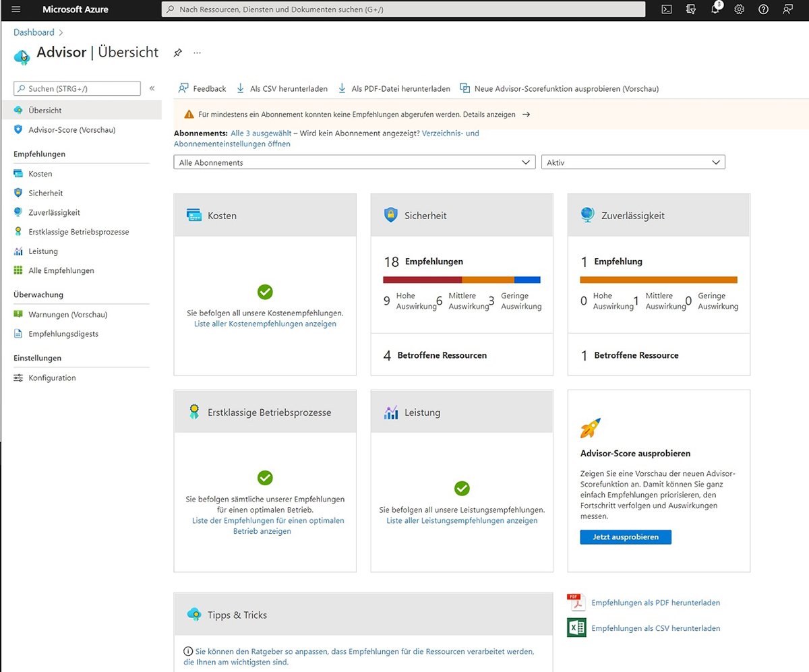Click Liste aller Kostenempfehlungen anzeigen
The image size is (809, 672).
[x=265, y=324]
